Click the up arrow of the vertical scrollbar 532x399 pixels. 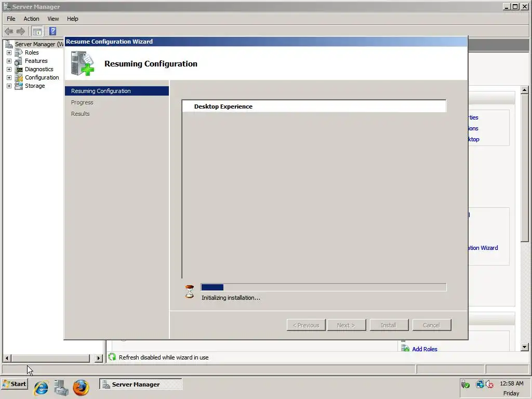pyautogui.click(x=525, y=90)
